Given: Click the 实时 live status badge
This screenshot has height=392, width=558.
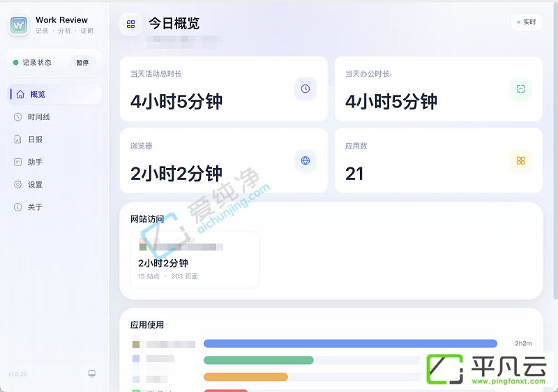Looking at the screenshot, I should coord(527,22).
